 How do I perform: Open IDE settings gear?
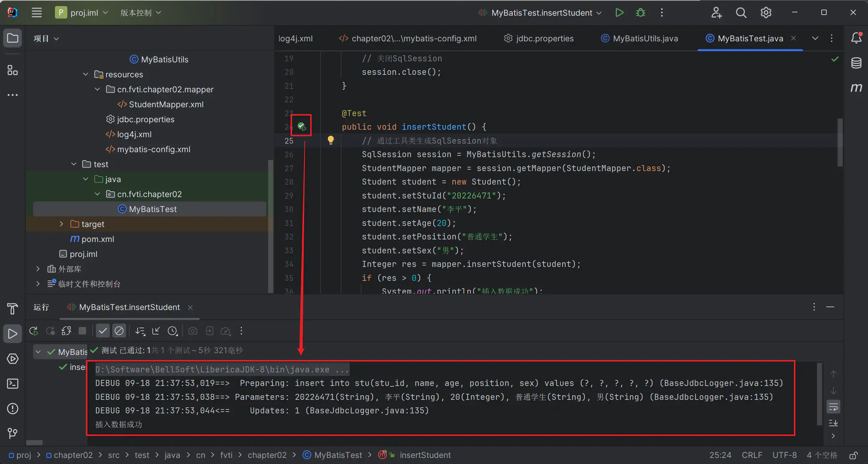(x=766, y=13)
